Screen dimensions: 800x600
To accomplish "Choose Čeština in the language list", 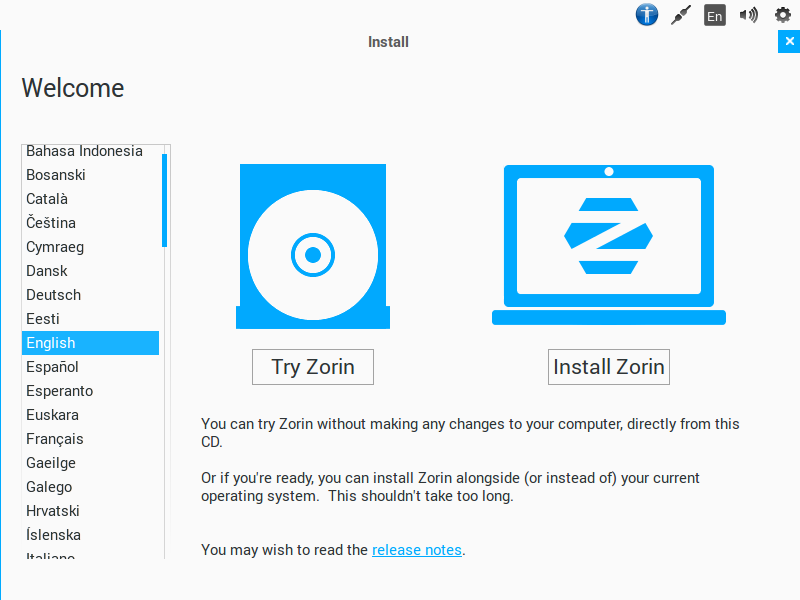I will (x=51, y=223).
